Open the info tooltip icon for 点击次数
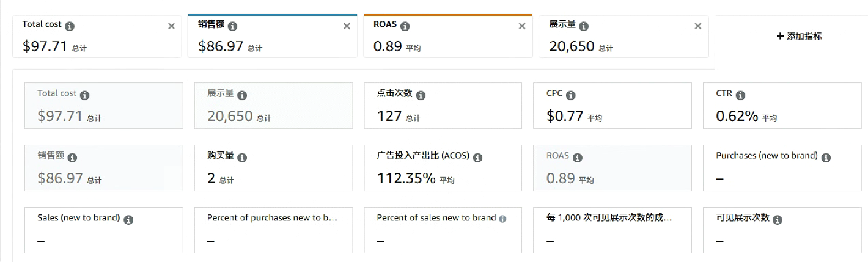 (421, 95)
